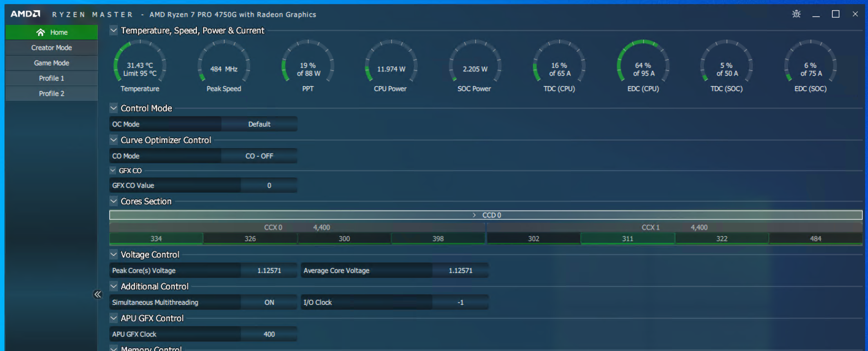The height and width of the screenshot is (351, 868).
Task: Collapse the Additional Control section
Action: coord(114,286)
